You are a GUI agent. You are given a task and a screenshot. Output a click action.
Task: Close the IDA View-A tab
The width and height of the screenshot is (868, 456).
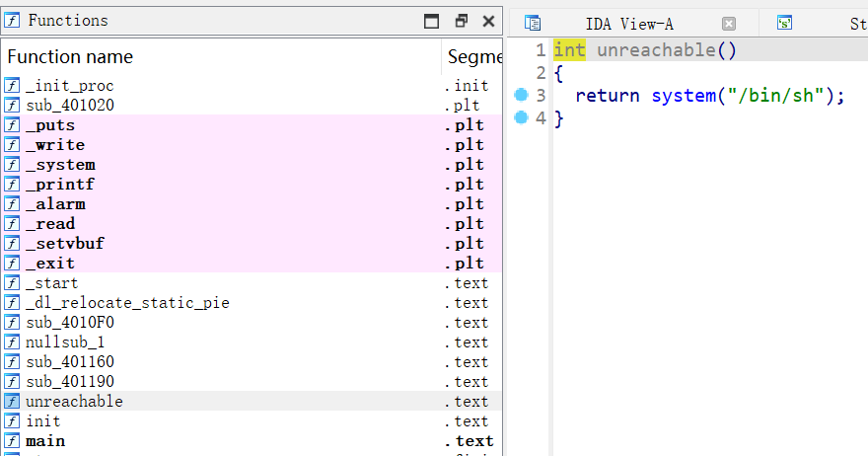(729, 24)
